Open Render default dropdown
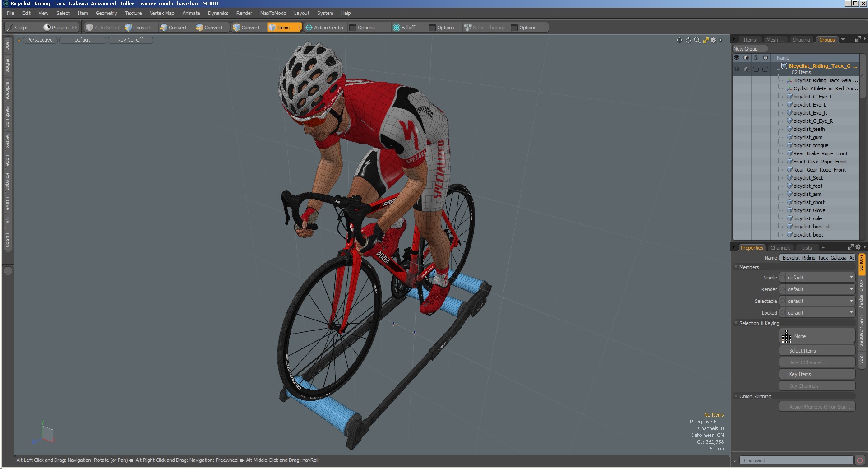The image size is (868, 469). click(817, 289)
